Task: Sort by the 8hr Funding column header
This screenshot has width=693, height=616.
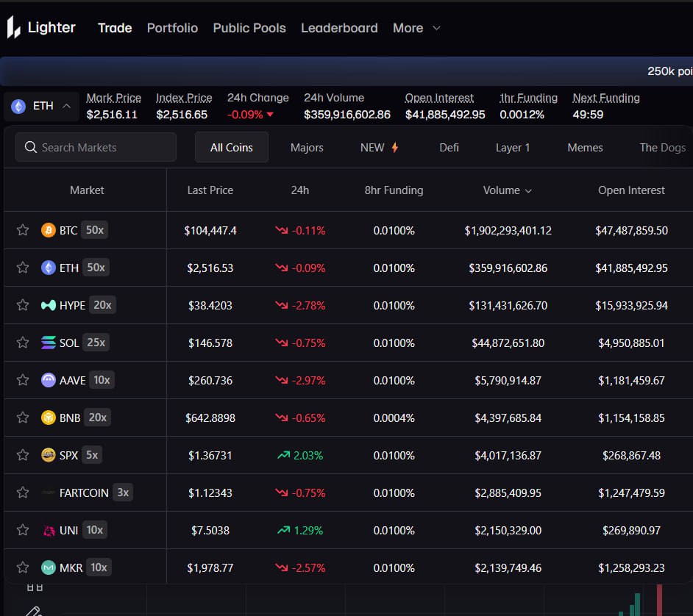Action: (394, 190)
